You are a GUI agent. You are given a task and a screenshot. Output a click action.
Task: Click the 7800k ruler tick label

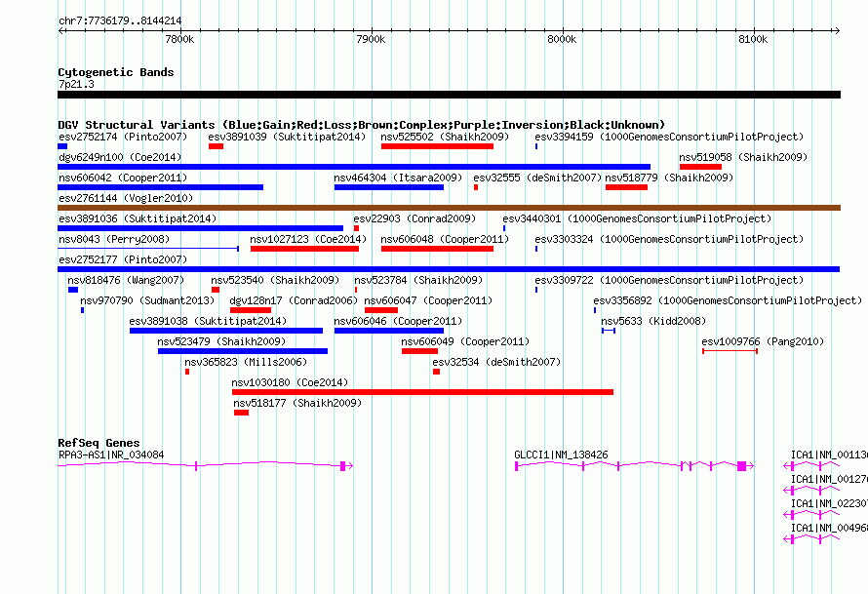(179, 39)
